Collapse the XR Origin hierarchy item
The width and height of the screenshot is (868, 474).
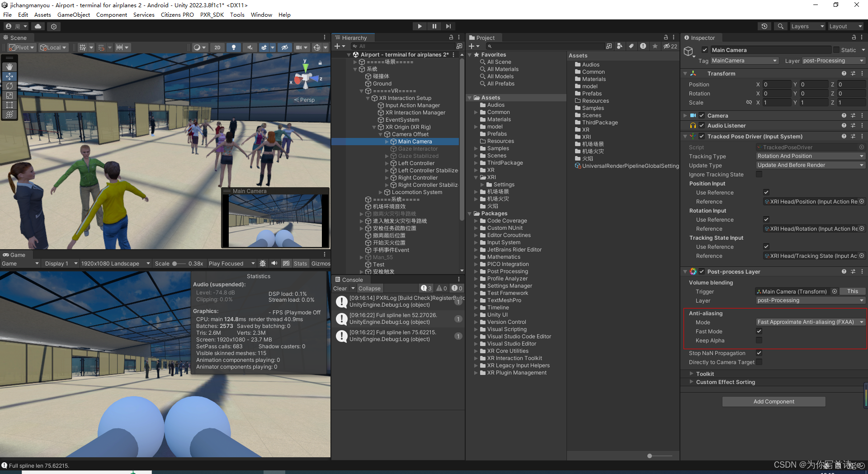click(374, 127)
